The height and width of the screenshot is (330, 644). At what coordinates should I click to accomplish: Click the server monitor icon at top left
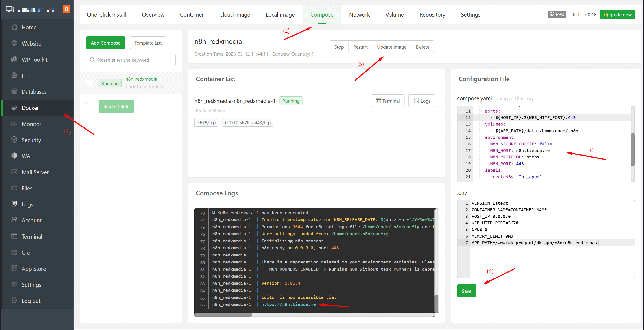(10, 9)
